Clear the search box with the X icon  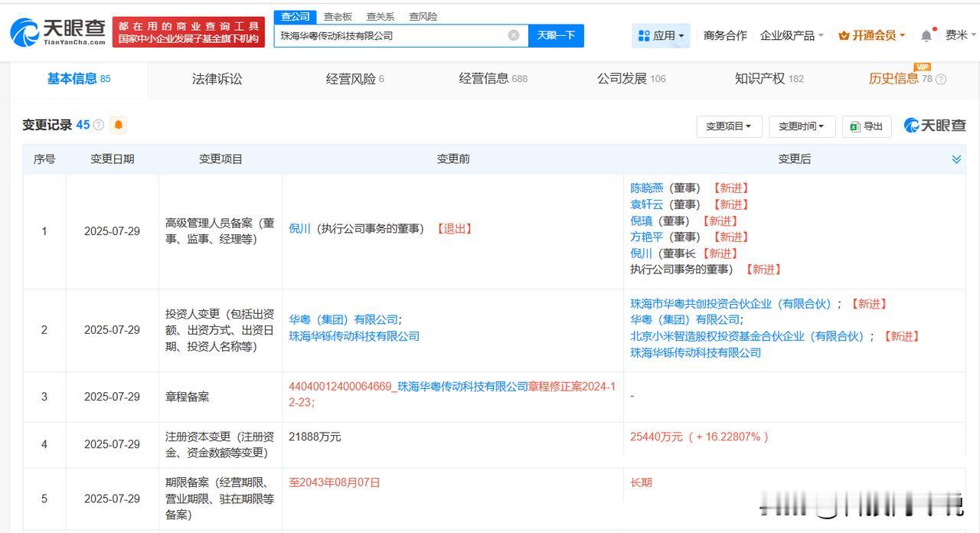point(514,35)
